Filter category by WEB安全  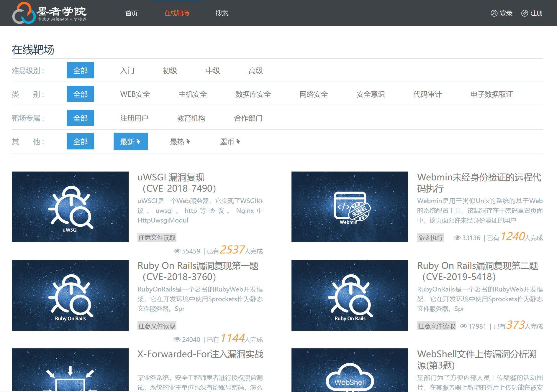pos(135,94)
